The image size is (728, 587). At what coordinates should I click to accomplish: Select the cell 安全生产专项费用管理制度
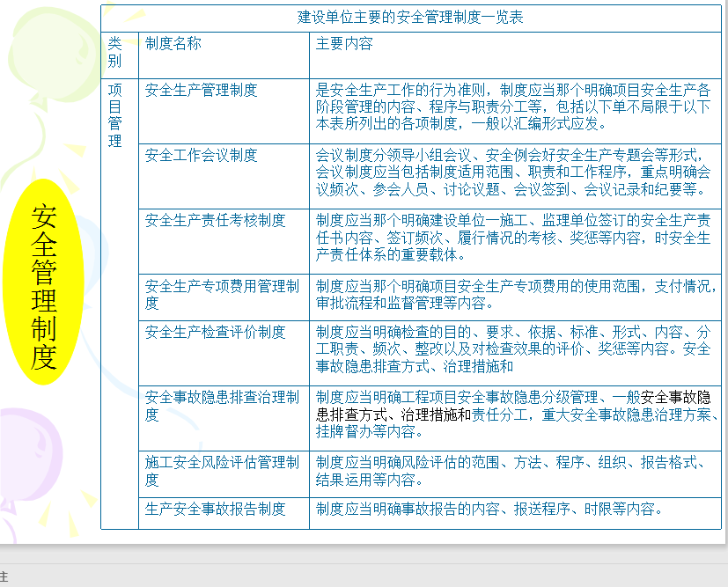pyautogui.click(x=224, y=297)
